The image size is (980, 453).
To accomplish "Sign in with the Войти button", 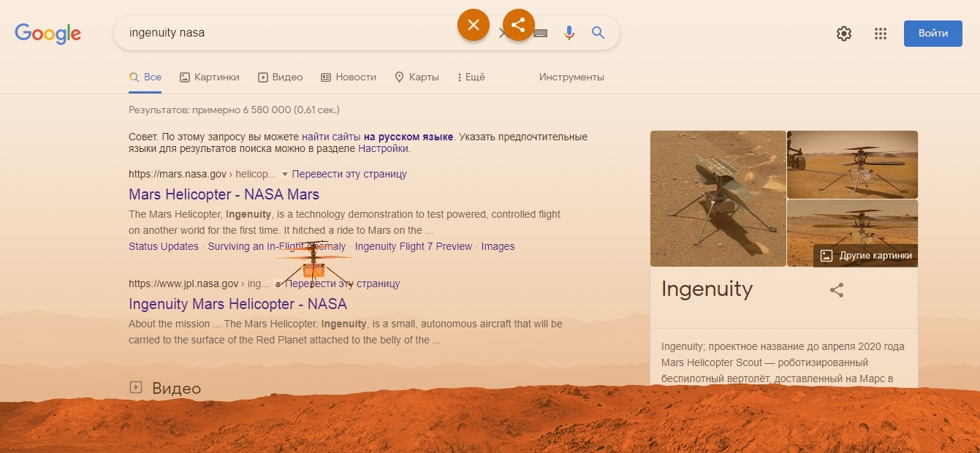I will point(933,34).
